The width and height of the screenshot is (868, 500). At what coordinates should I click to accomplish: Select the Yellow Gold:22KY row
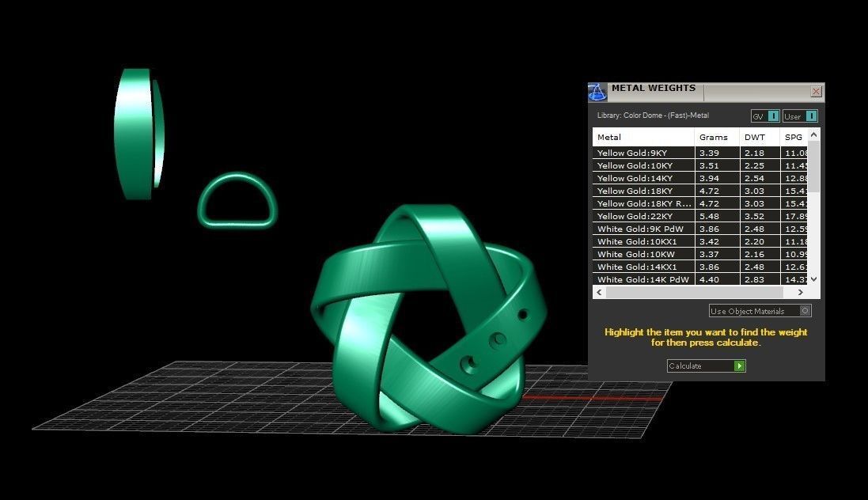pos(699,217)
